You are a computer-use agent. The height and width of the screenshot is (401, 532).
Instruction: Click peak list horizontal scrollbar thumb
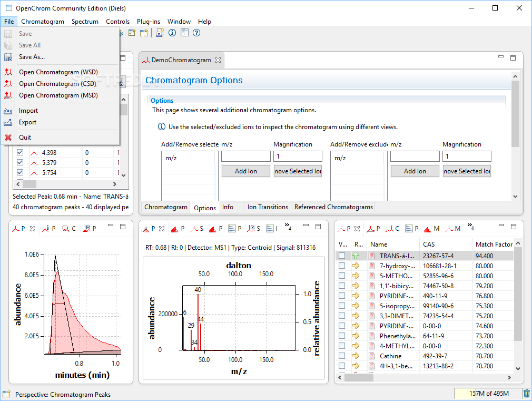(x=29, y=184)
